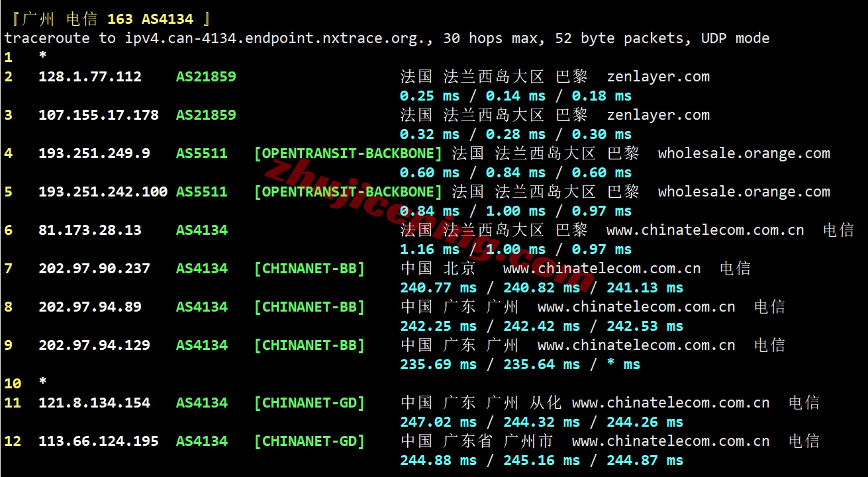Select the "242.25 ms" latency value
The image size is (868, 477).
pos(438,326)
